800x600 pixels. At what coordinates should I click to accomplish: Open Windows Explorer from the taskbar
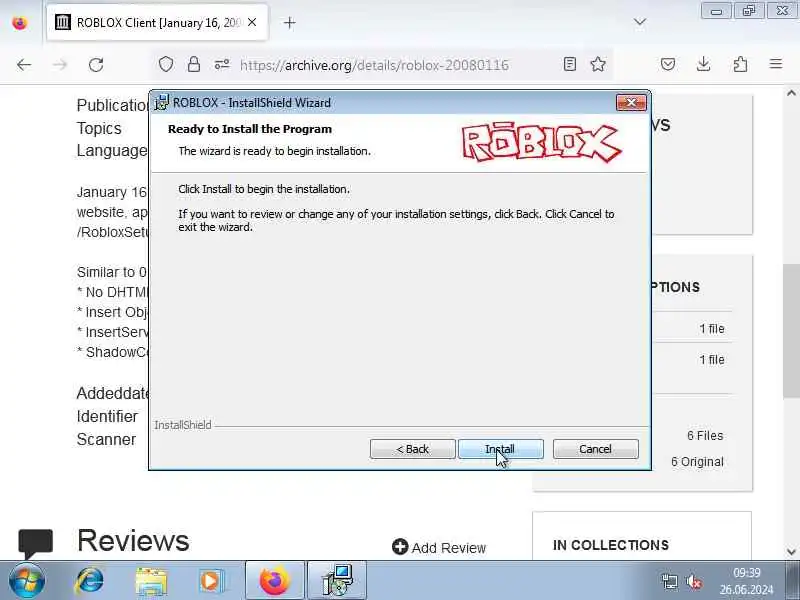(151, 582)
